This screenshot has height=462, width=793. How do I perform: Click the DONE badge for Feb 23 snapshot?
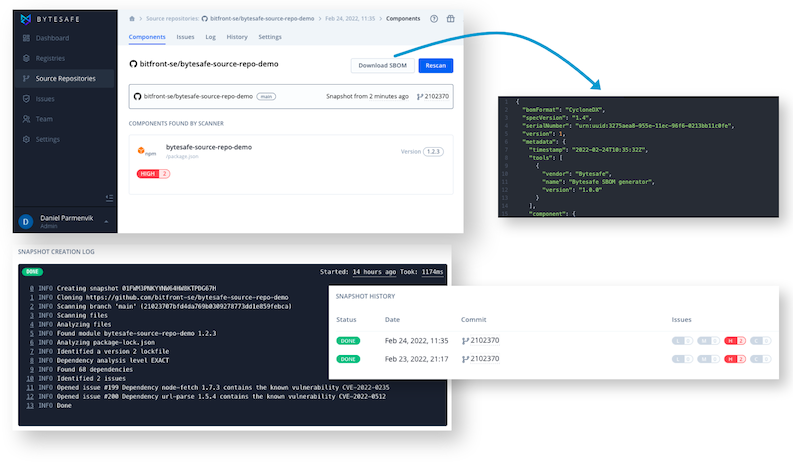(x=348, y=359)
